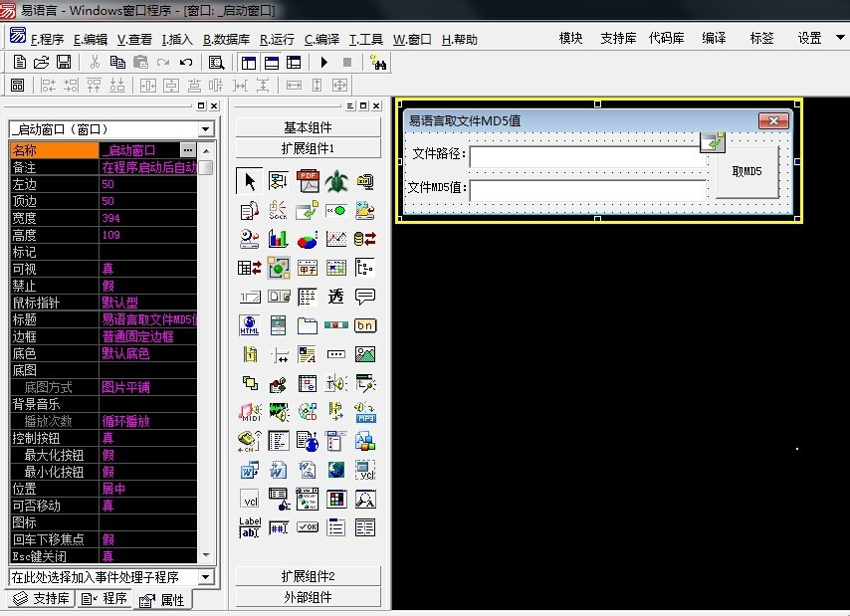Expand the 扩展组件1 palette section
The image size is (850, 616).
pyautogui.click(x=308, y=148)
